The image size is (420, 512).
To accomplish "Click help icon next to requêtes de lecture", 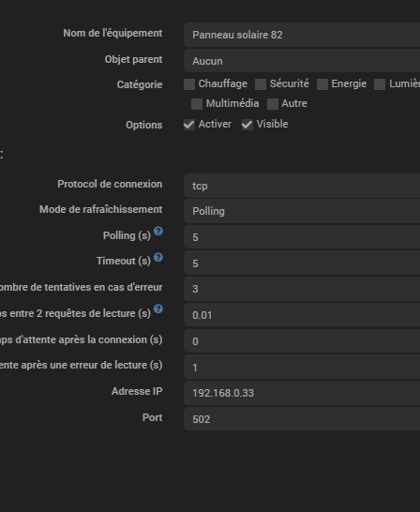I will tap(158, 309).
